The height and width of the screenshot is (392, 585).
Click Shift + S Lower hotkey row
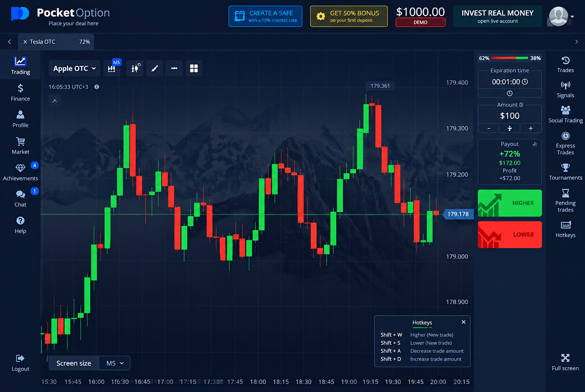click(x=421, y=343)
